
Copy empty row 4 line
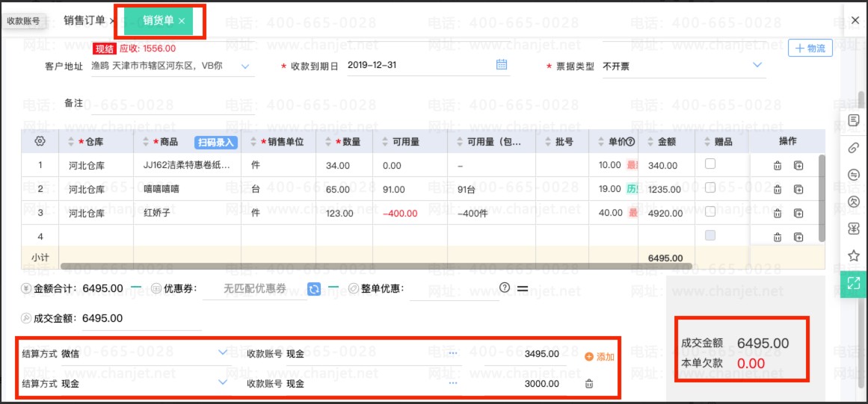[798, 237]
